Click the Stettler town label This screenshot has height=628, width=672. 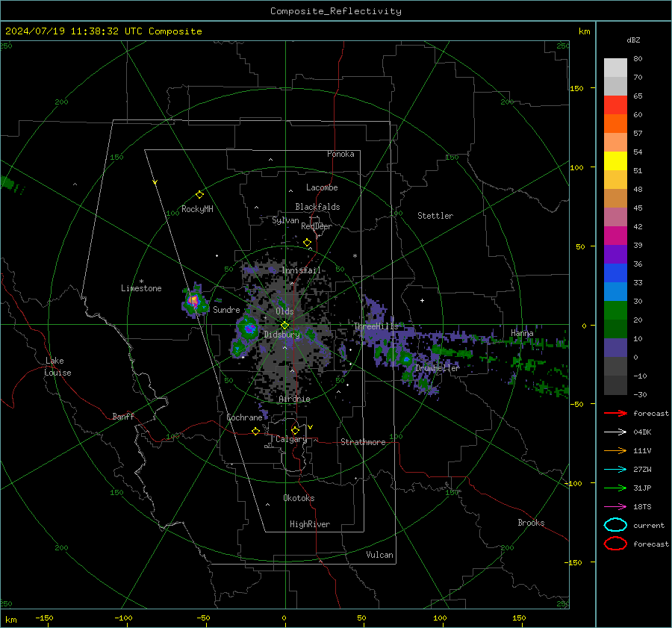pyautogui.click(x=435, y=216)
